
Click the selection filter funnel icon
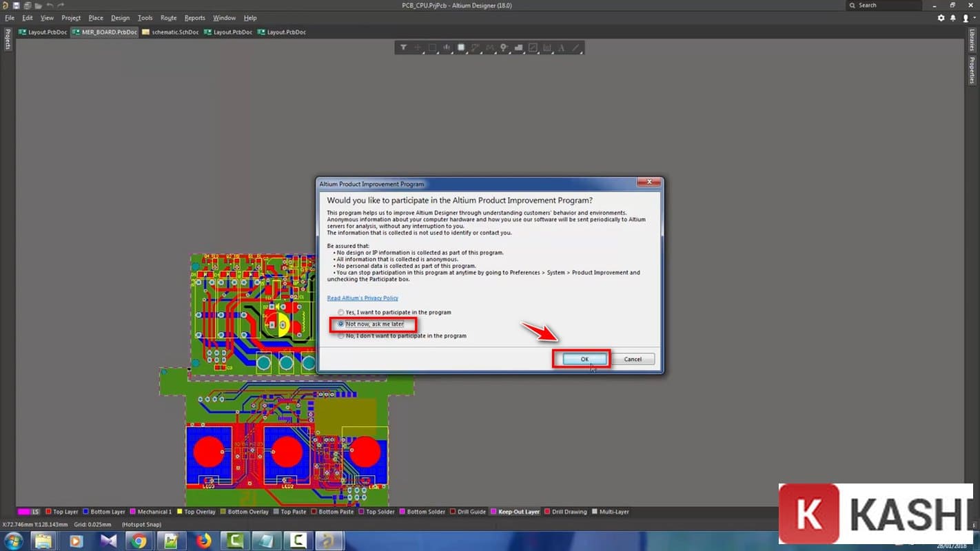[x=403, y=48]
